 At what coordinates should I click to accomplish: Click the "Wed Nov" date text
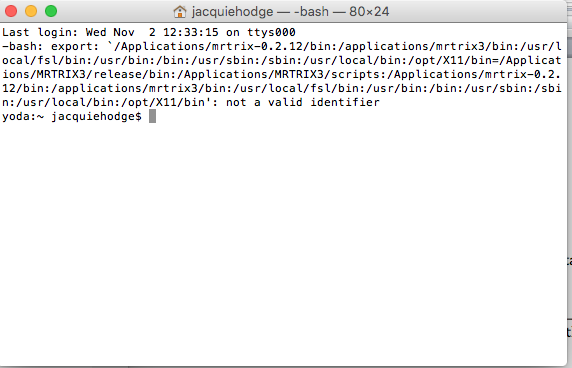tap(110, 32)
